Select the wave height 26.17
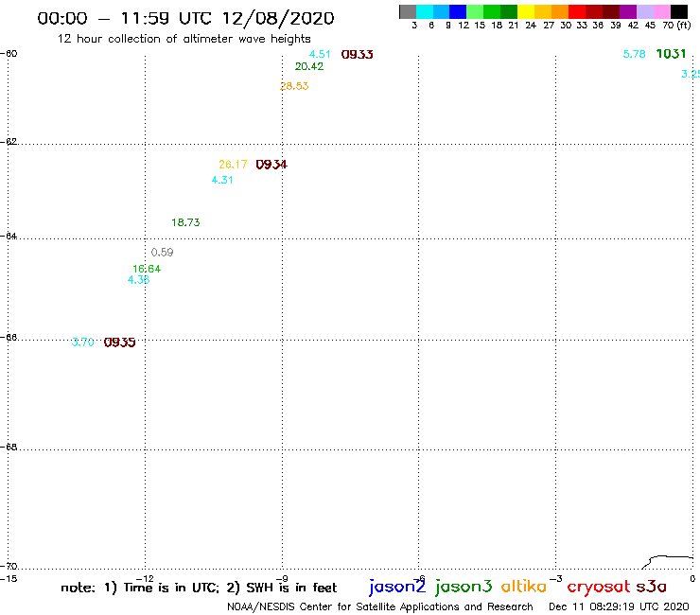 pyautogui.click(x=233, y=165)
